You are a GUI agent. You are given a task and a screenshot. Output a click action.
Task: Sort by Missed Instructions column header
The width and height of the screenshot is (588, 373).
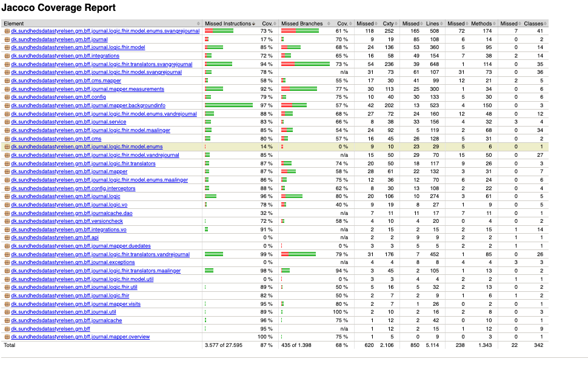[227, 23]
